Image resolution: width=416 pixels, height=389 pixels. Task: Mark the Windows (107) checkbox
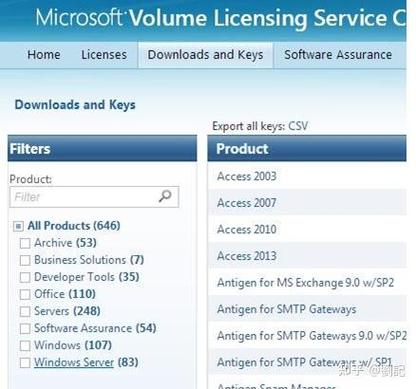coord(25,346)
